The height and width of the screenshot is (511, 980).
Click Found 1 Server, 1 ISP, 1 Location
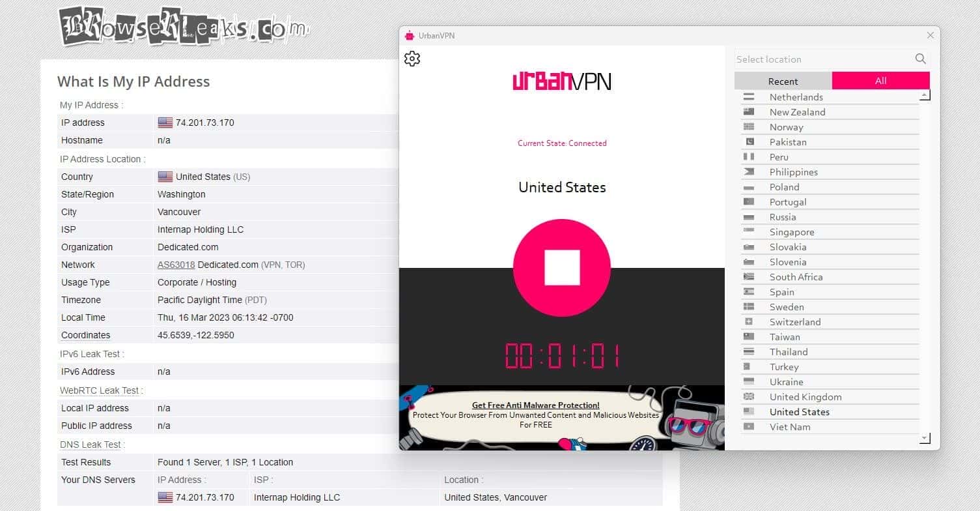tap(225, 462)
